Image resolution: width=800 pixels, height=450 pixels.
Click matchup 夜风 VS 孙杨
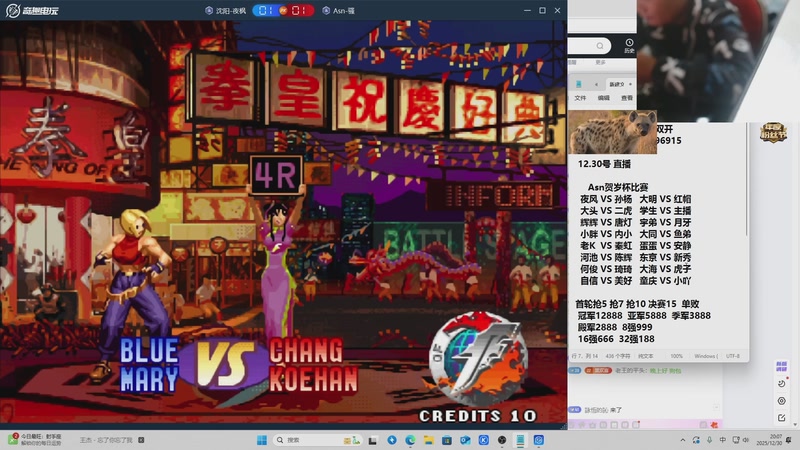tap(606, 199)
